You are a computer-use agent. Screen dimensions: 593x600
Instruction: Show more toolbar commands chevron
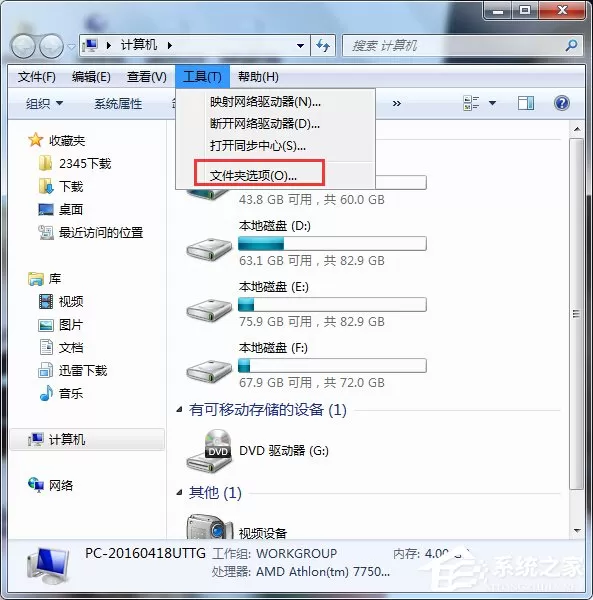pyautogui.click(x=397, y=103)
